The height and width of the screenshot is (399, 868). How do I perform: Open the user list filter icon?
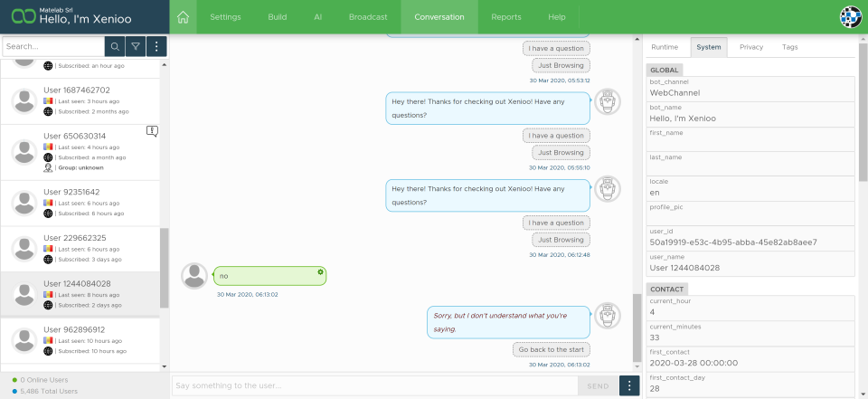click(x=136, y=47)
